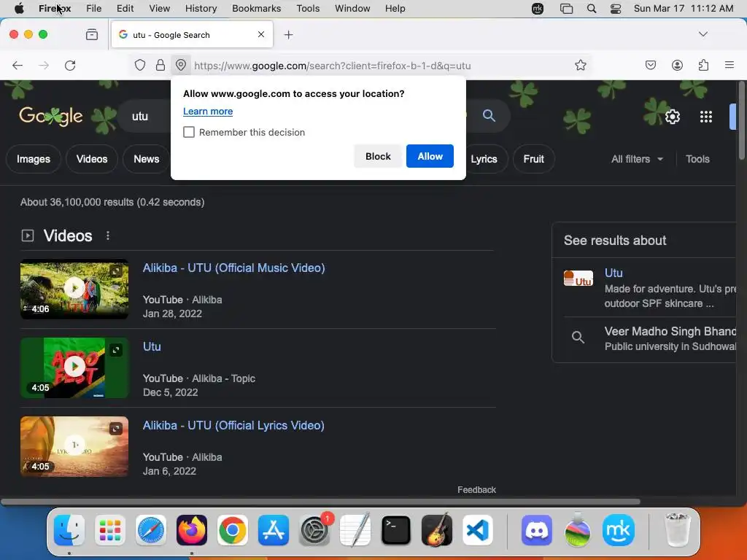Open the Tools menu bar item

pyautogui.click(x=308, y=8)
